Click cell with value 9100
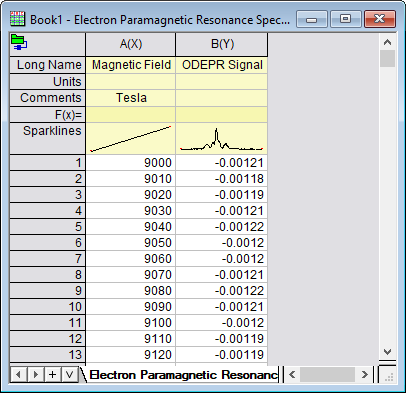The image size is (406, 393). click(131, 323)
